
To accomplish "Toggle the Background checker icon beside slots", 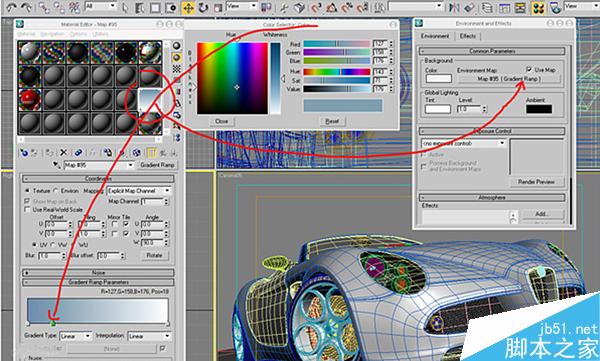I will pos(176,69).
